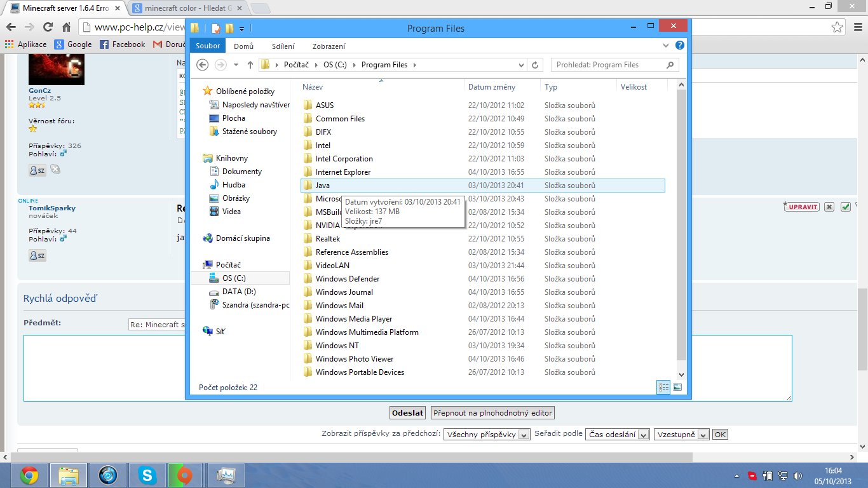Click the network icon in system tray
The height and width of the screenshot is (488, 868).
tap(783, 475)
